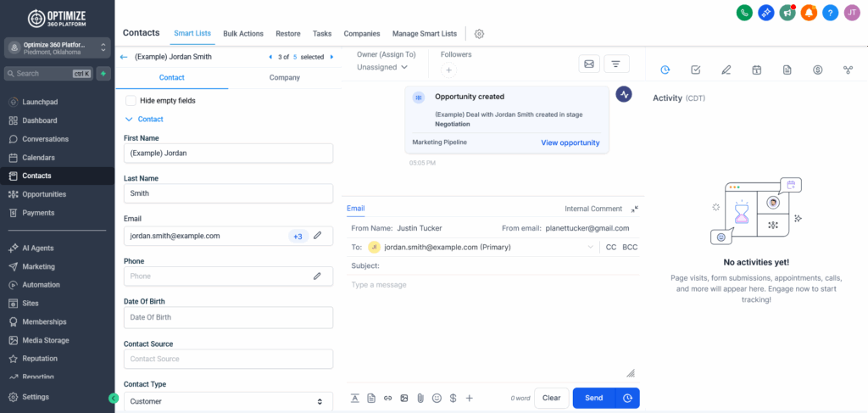Image resolution: width=868 pixels, height=413 pixels.
Task: Select the Activity clock icon tab
Action: coord(665,70)
